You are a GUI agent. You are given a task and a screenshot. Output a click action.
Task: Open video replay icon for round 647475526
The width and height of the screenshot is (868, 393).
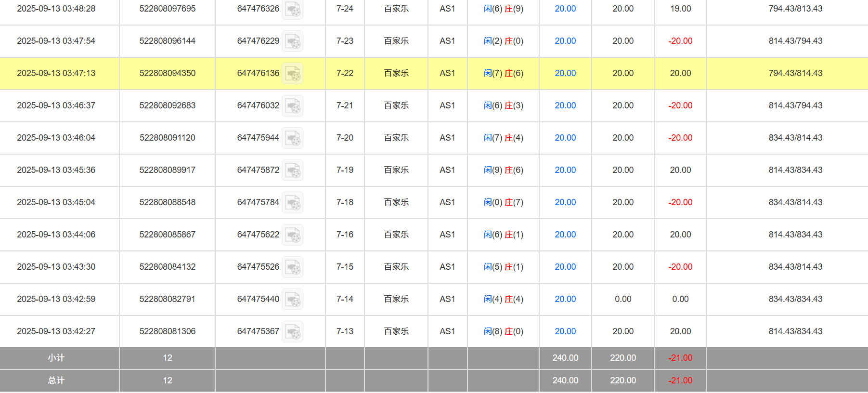click(292, 267)
